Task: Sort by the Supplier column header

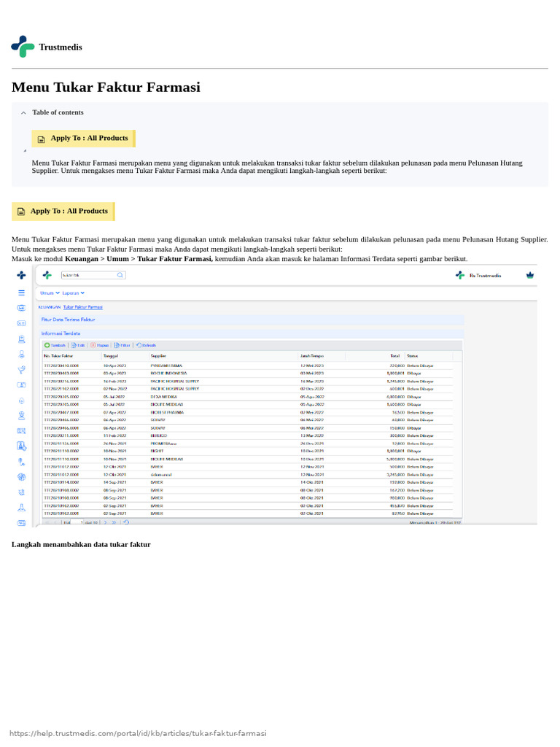Action: [158, 356]
